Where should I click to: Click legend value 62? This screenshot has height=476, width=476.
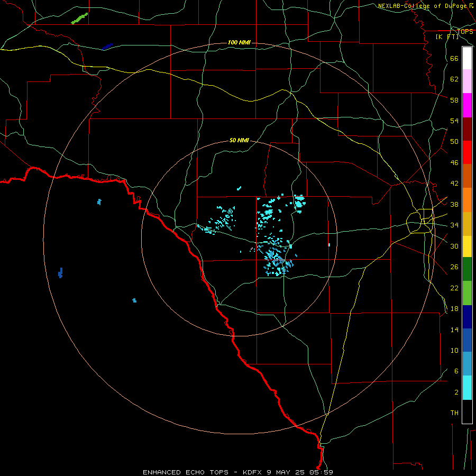coord(454,79)
